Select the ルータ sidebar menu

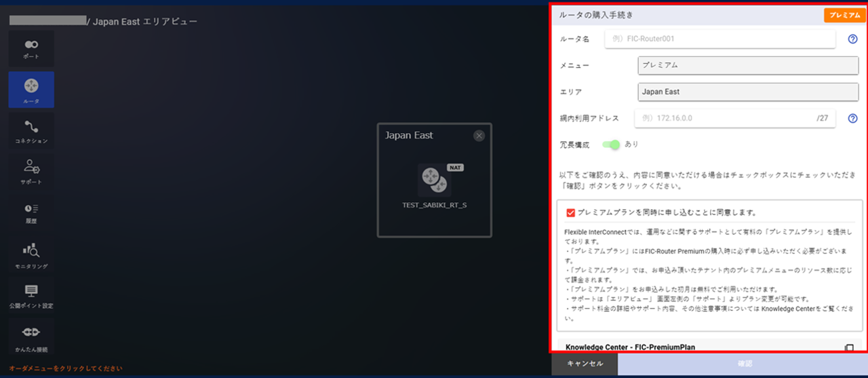[31, 90]
